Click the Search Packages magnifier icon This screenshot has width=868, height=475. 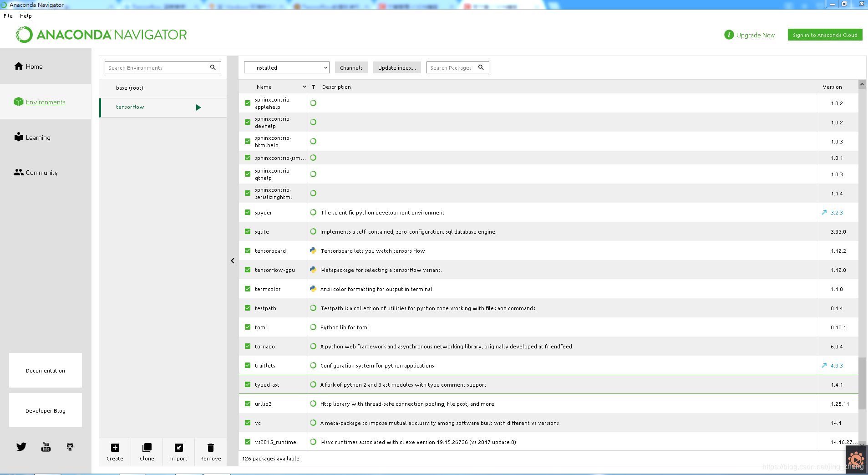[x=481, y=67]
